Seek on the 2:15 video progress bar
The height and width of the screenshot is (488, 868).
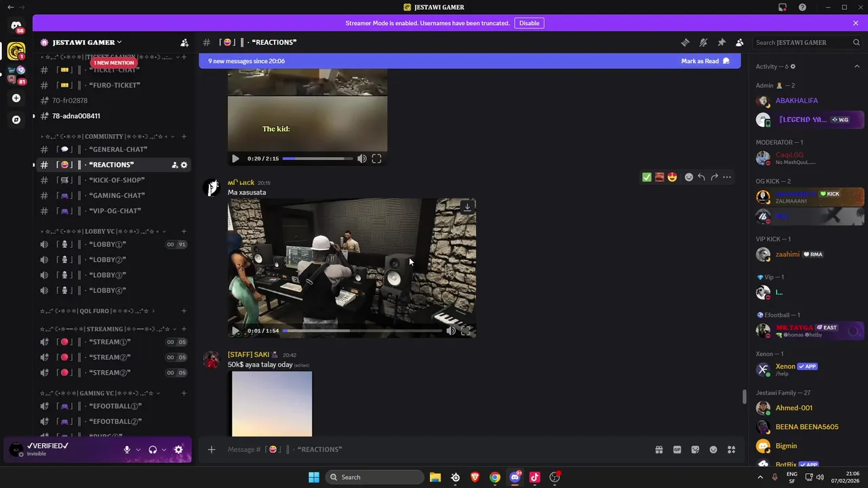[x=317, y=159]
